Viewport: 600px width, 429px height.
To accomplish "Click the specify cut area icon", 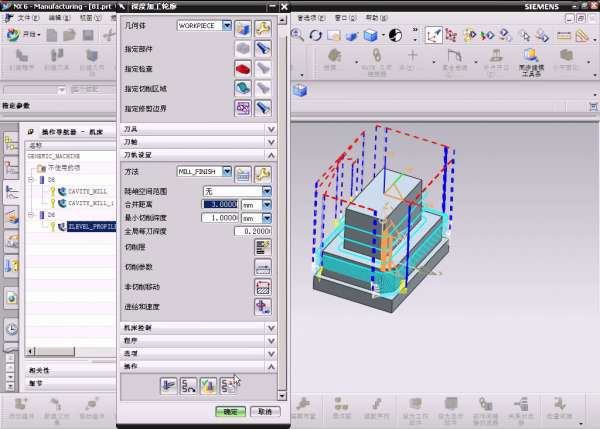I will [243, 87].
